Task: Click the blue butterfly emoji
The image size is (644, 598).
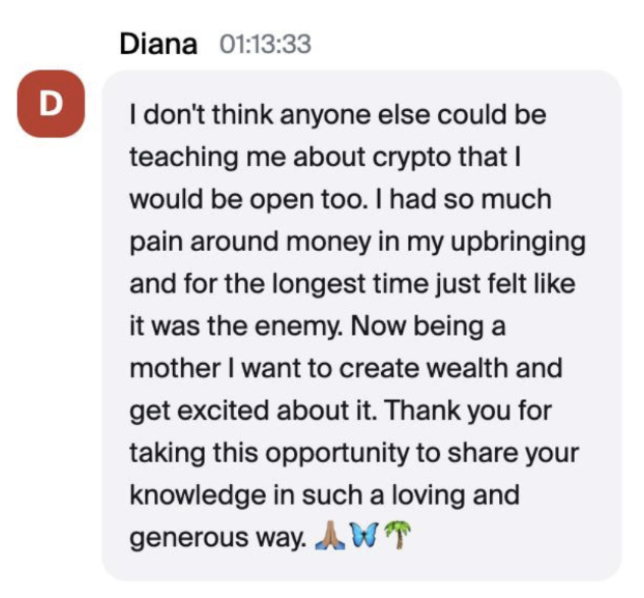Action: point(364,535)
